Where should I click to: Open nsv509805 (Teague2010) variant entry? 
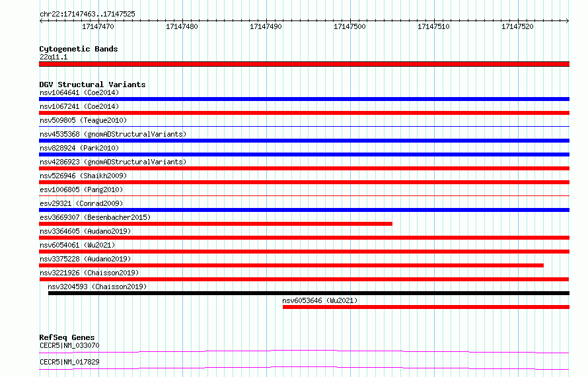pos(83,120)
